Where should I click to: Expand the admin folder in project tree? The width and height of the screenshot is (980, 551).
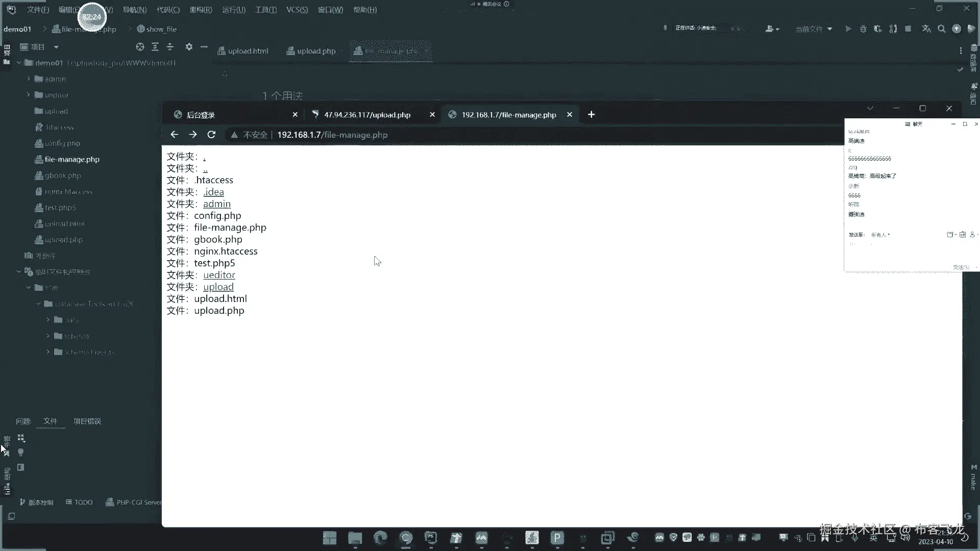coord(29,79)
